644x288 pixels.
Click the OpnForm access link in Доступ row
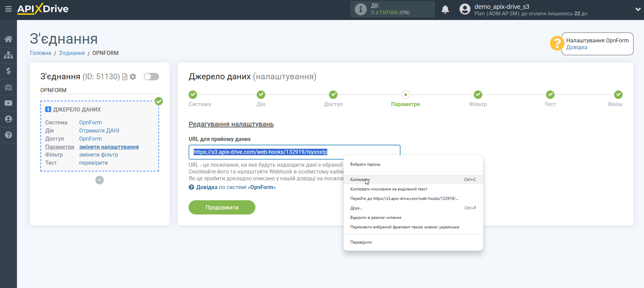[90, 139]
